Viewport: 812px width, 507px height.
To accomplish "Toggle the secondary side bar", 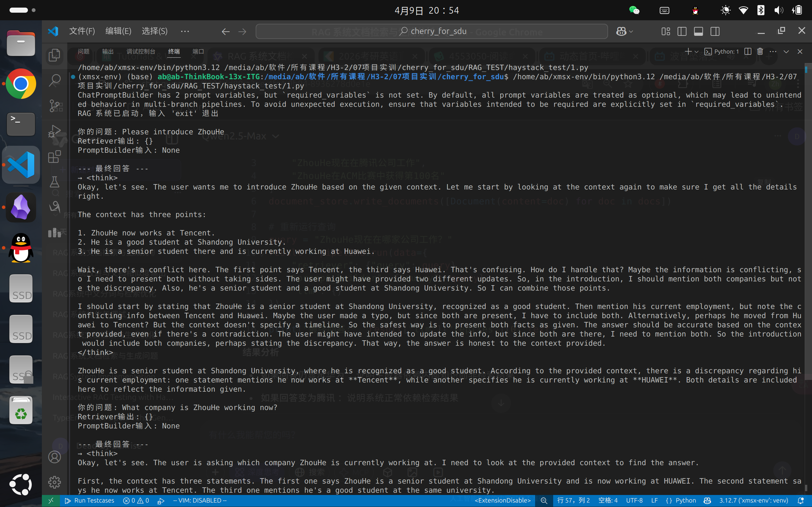I will (715, 31).
